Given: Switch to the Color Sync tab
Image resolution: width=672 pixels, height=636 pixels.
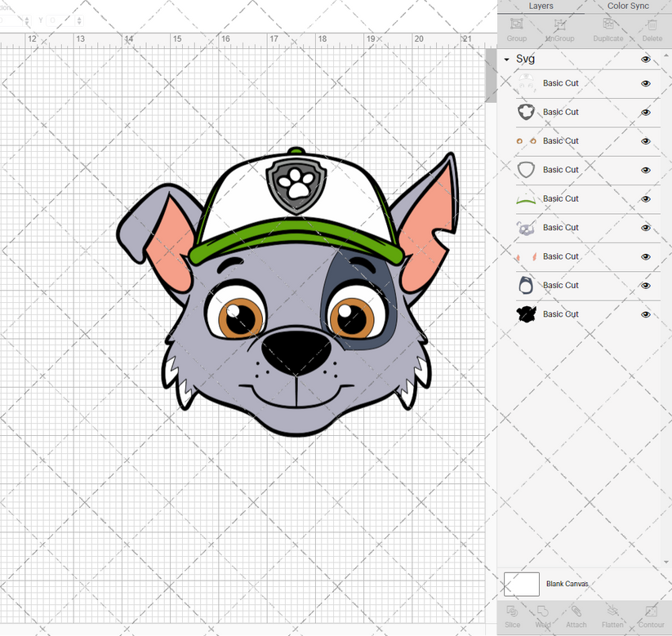Looking at the screenshot, I should click(628, 6).
